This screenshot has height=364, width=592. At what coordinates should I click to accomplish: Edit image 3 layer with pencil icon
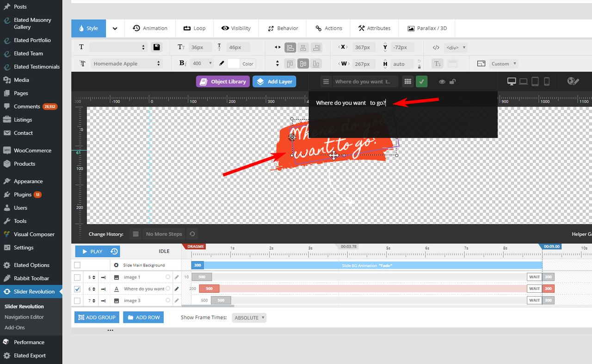(x=176, y=301)
